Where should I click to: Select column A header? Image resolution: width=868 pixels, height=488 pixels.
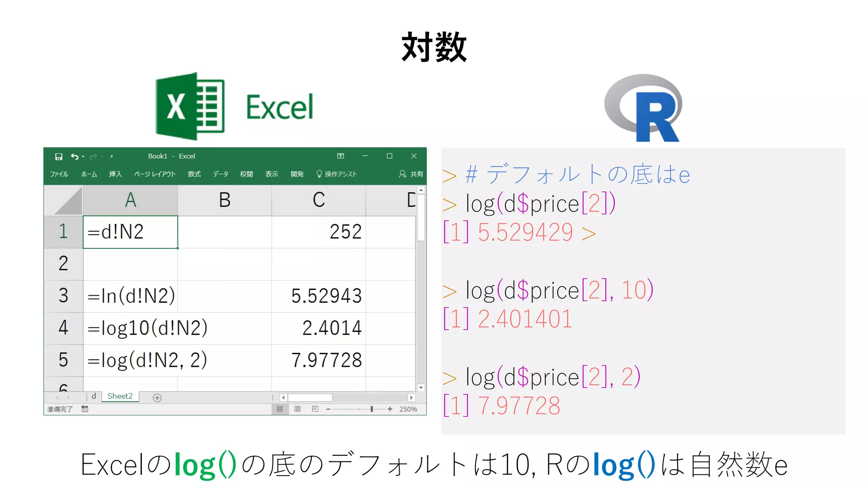(x=131, y=200)
